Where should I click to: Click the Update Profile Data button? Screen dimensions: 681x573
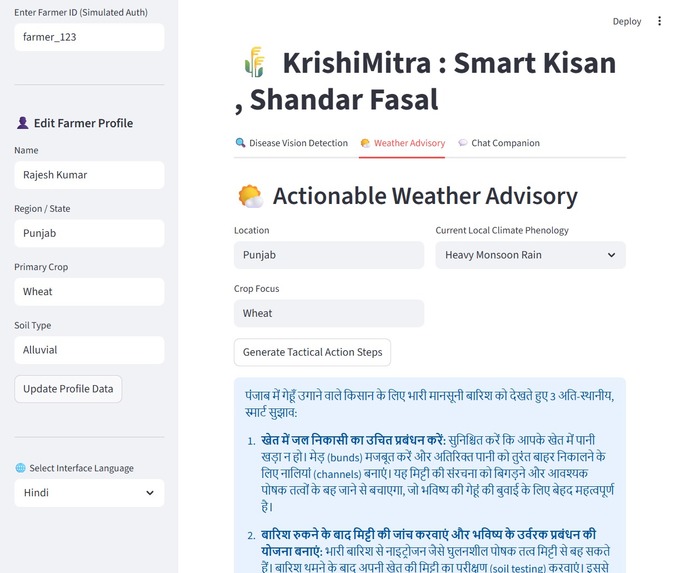[x=68, y=389]
